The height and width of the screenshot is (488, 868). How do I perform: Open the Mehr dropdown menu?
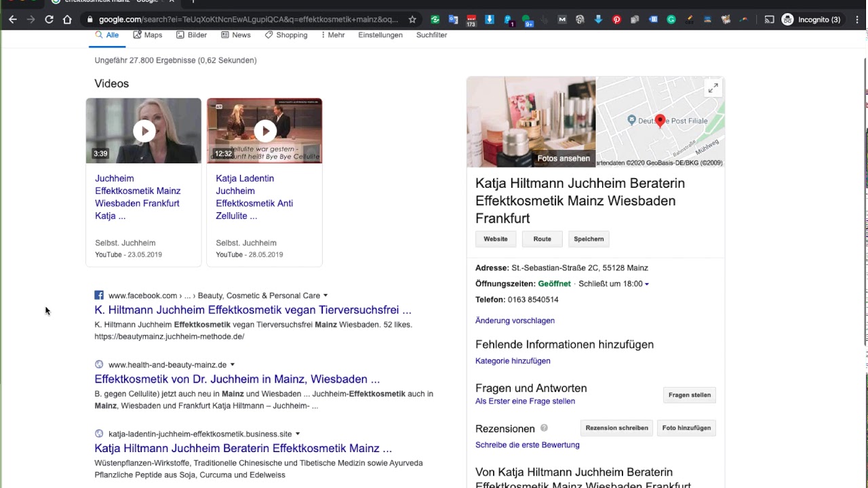click(x=332, y=35)
